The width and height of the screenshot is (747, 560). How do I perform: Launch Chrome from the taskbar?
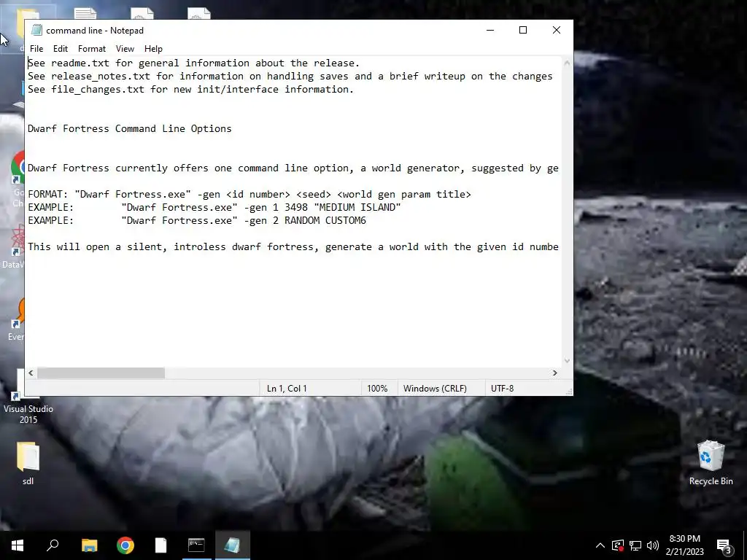tap(125, 545)
